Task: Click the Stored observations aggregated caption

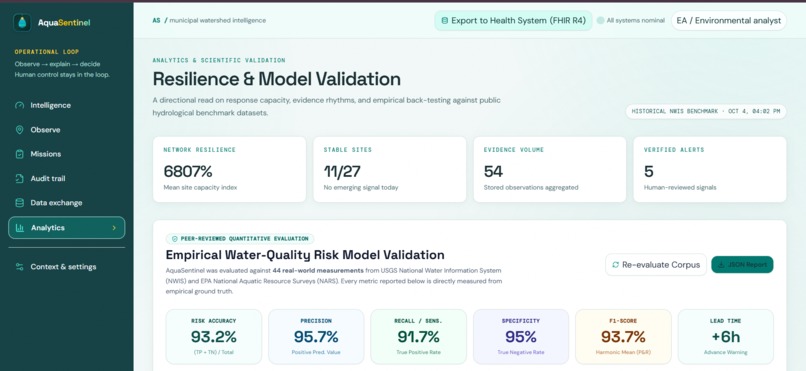Action: point(531,188)
